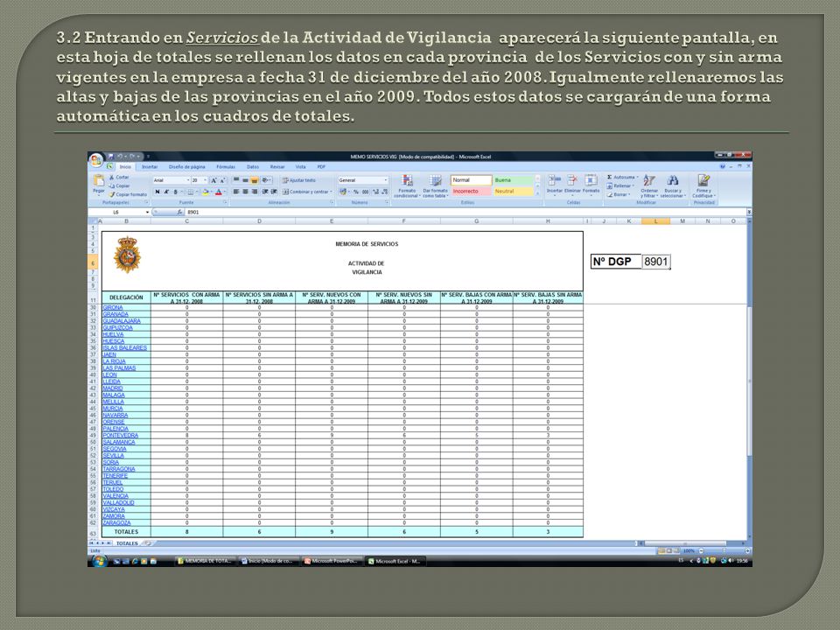The width and height of the screenshot is (840, 630).
Task: Click the Cortar scissors command
Action: pyautogui.click(x=120, y=178)
